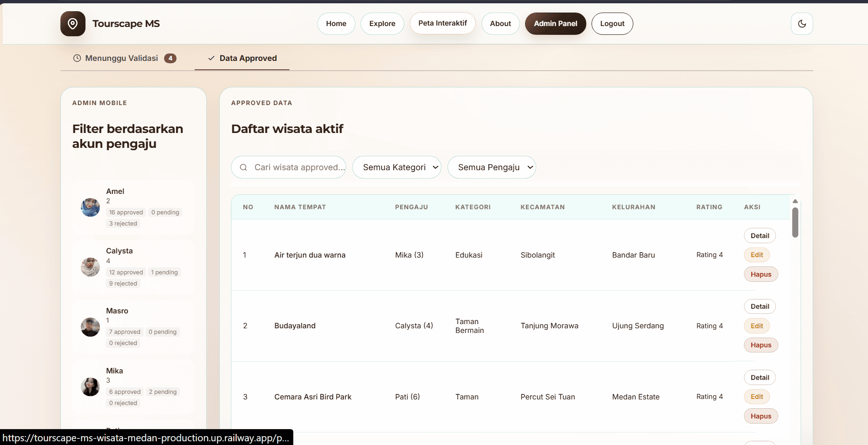
Task: Click Amel's 3 rejected badge
Action: click(x=123, y=224)
